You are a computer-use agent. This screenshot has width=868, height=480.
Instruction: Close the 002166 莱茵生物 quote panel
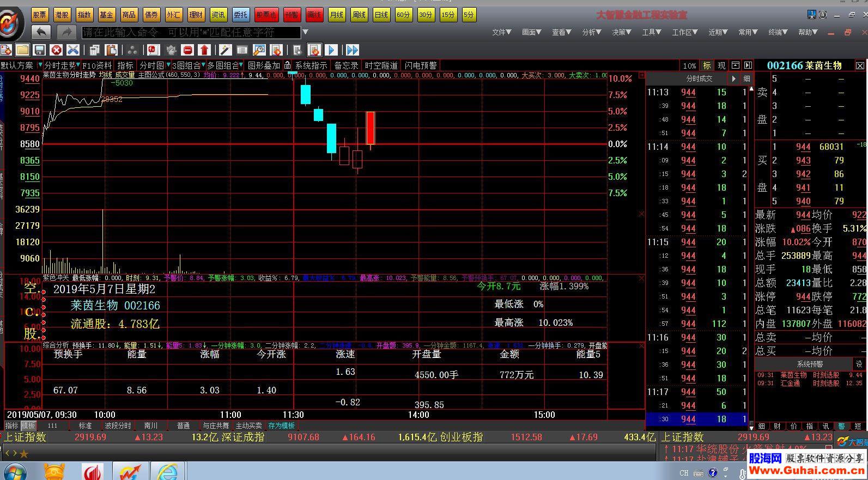[x=860, y=65]
